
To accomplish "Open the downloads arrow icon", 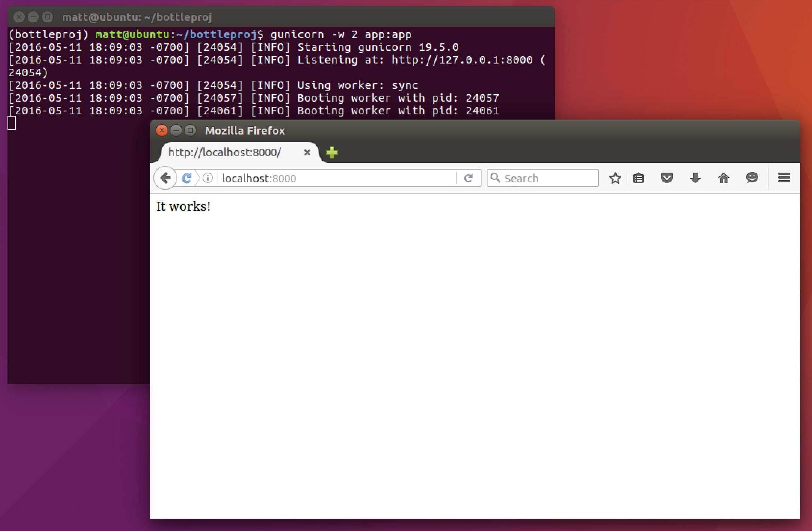I will 695,178.
